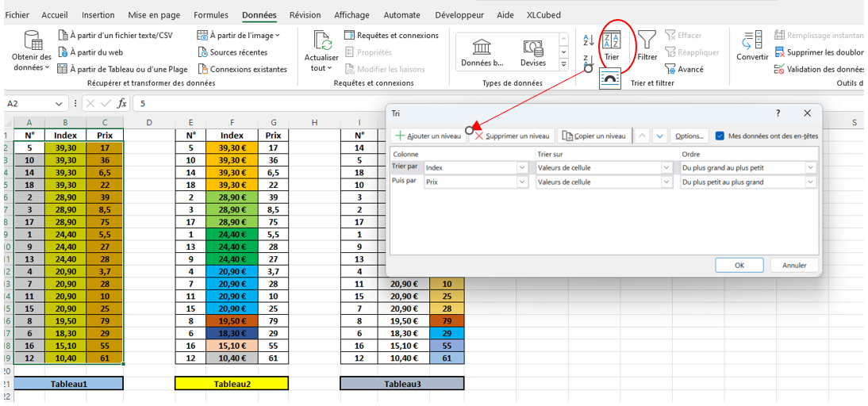
Task: Select the gray Tableau3 label cell
Action: click(x=402, y=383)
